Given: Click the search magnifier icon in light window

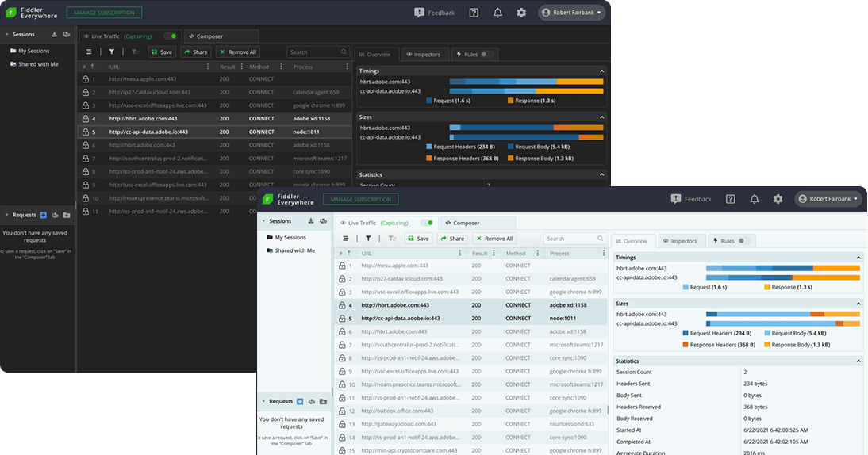Looking at the screenshot, I should (x=600, y=239).
